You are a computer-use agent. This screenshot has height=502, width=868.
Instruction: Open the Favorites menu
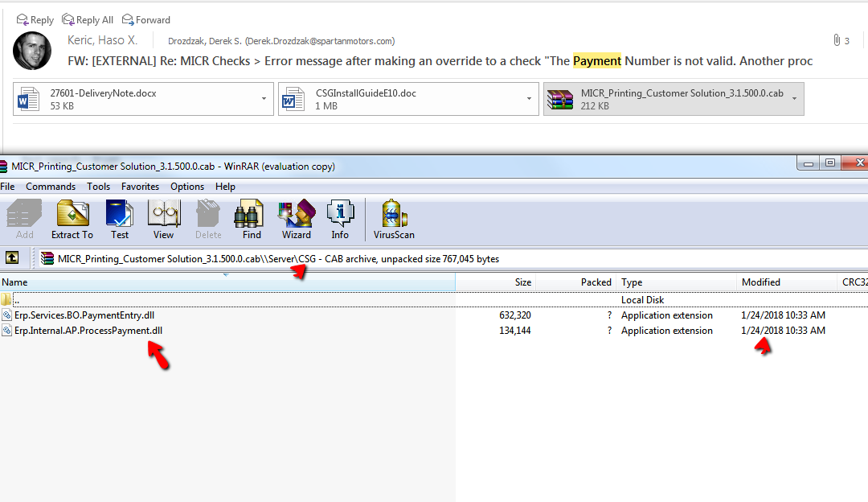point(140,187)
